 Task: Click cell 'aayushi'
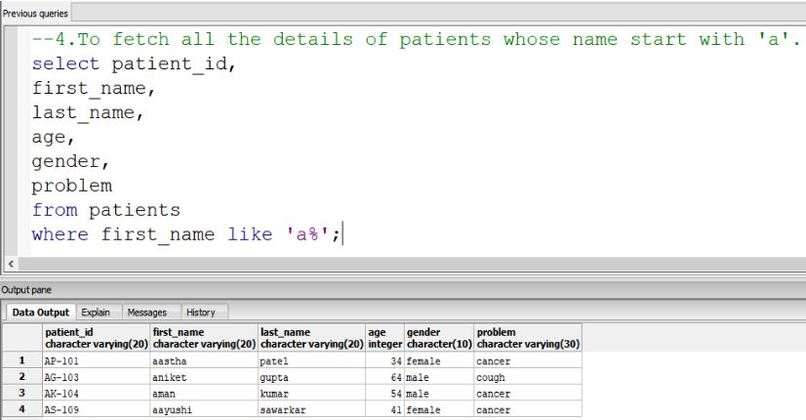[204, 410]
